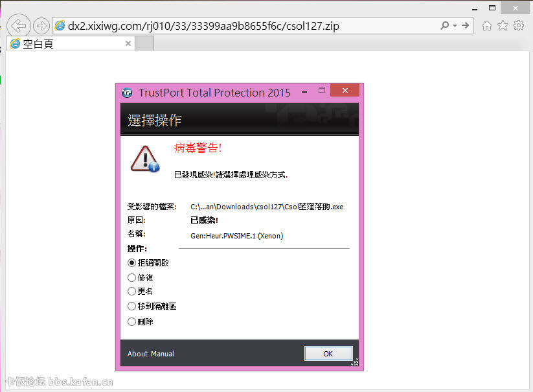Click the affected file path ending in .exe
This screenshot has height=392, width=533.
point(267,207)
